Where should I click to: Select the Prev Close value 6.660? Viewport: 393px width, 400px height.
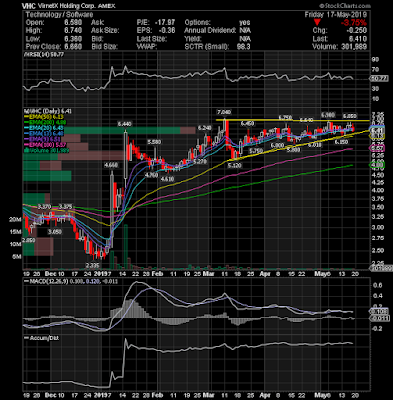coord(72,47)
